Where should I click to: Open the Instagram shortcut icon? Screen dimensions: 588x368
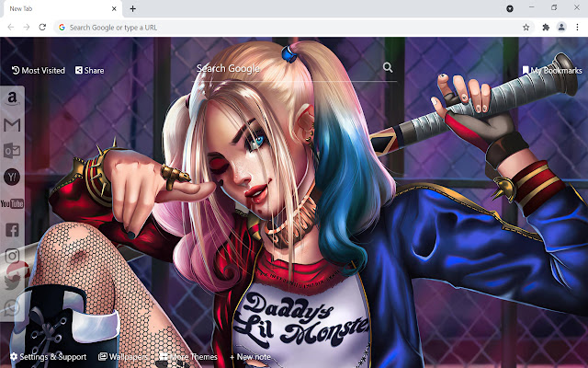coord(12,256)
